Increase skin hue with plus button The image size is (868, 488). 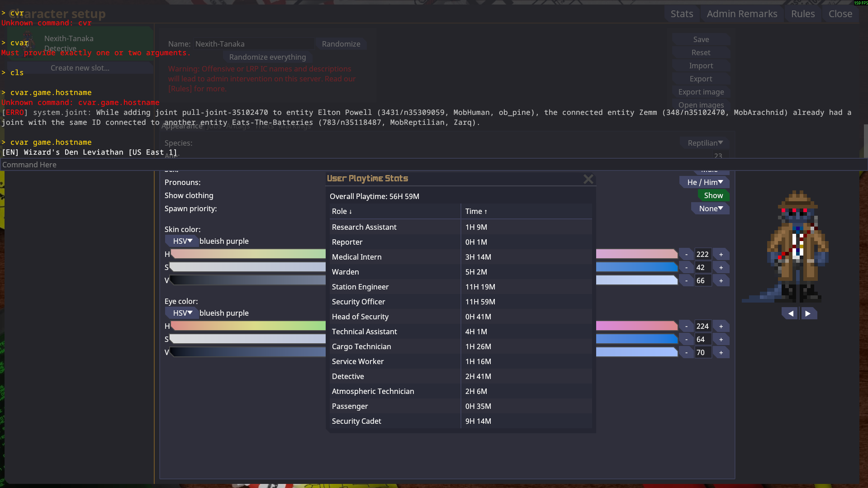(x=721, y=255)
